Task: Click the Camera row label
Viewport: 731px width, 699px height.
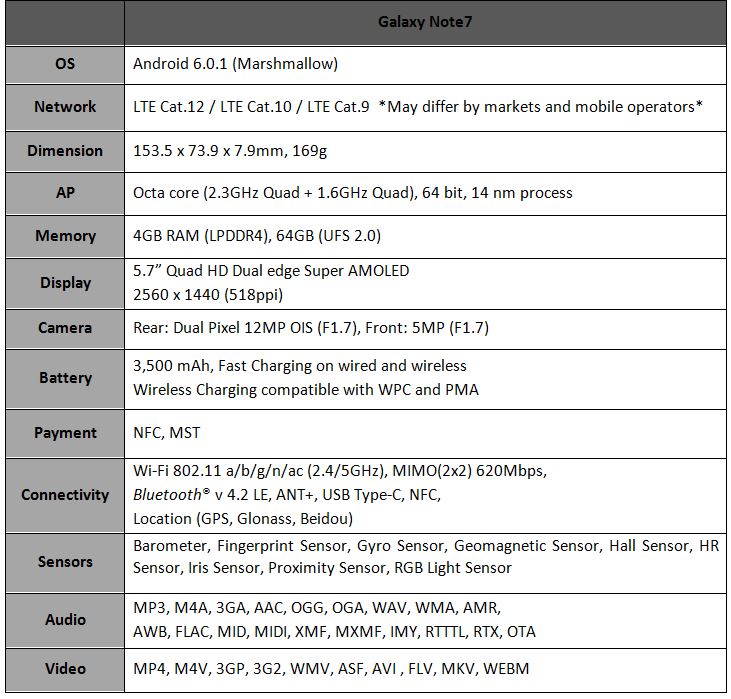Action: 65,328
